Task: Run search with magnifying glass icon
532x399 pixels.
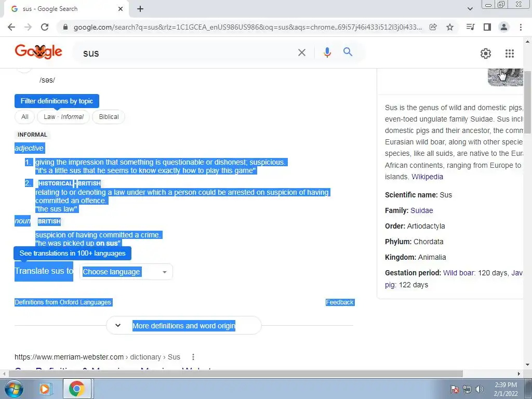Action: 348,52
